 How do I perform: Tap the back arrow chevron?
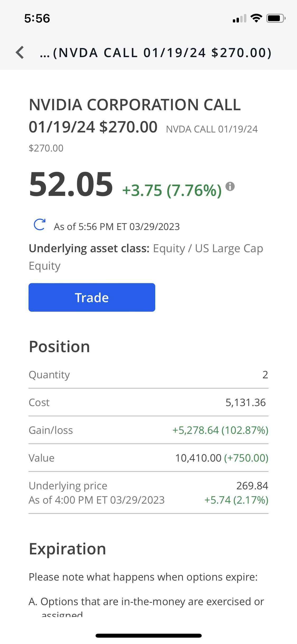20,52
